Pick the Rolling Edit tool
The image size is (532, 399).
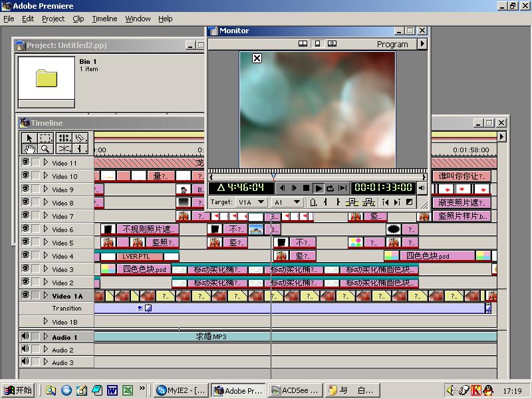63,138
